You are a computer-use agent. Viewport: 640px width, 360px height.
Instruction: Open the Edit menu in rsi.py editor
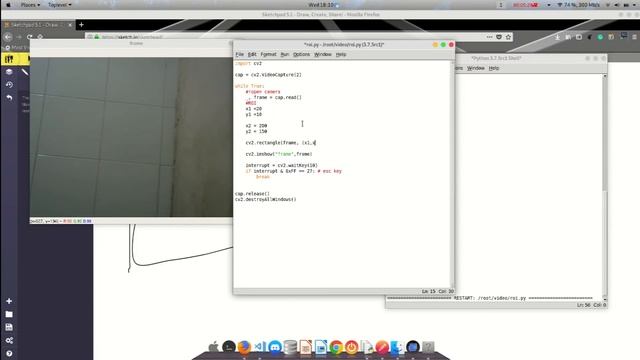(x=252, y=54)
